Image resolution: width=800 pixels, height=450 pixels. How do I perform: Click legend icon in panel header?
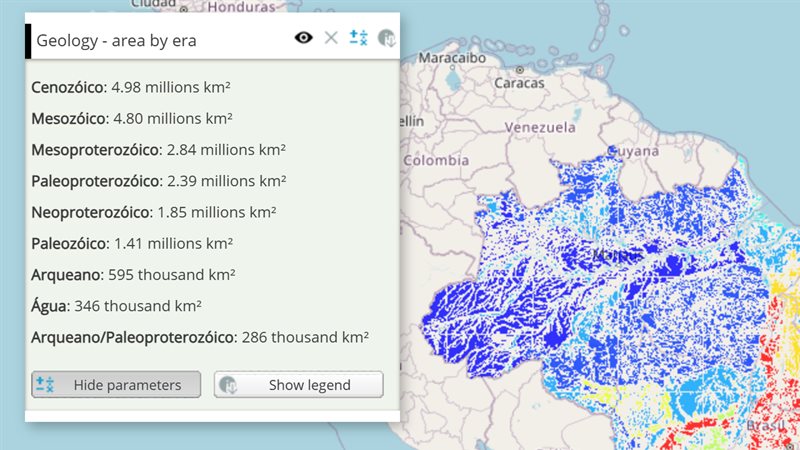coord(386,38)
